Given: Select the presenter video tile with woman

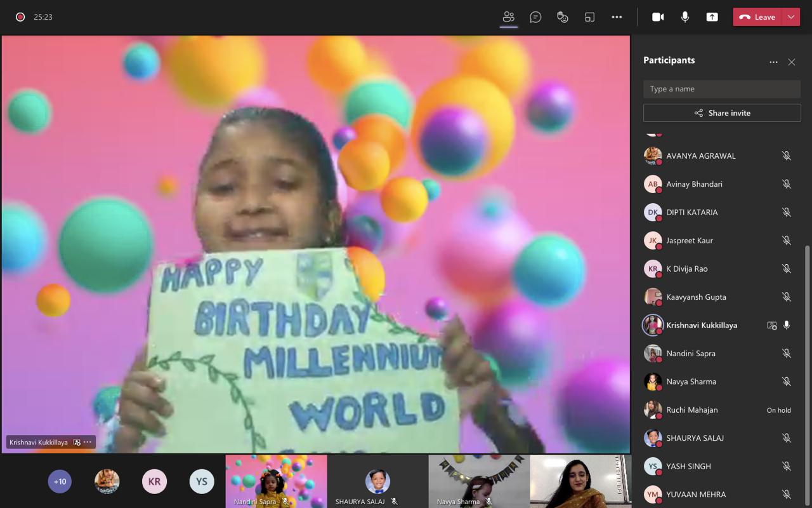Looking at the screenshot, I should 580,481.
